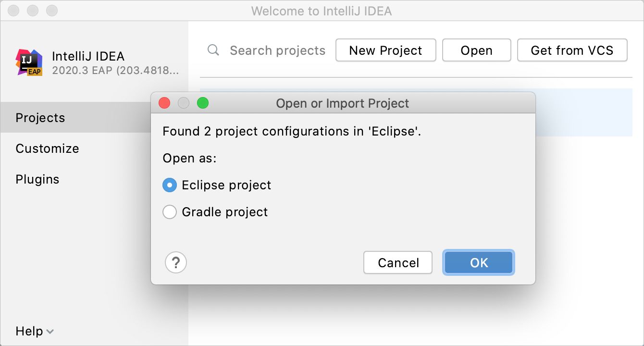
Task: Cancel the Open or Import Project dialog
Action: point(397,262)
